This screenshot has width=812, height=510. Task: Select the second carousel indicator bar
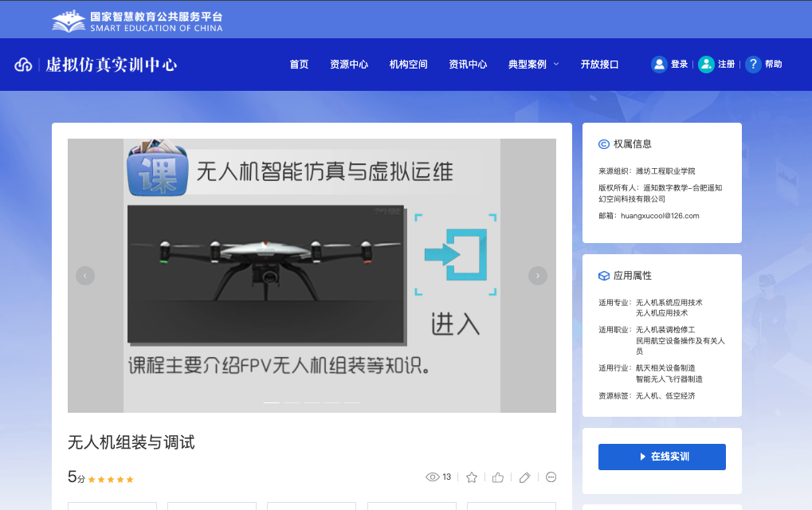click(292, 402)
